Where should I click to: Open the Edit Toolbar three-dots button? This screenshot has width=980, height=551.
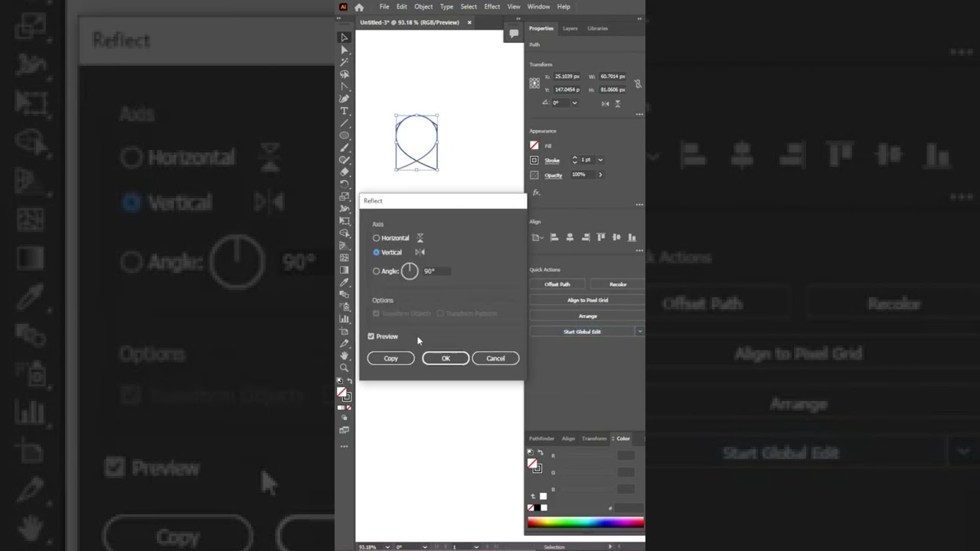pyautogui.click(x=345, y=446)
